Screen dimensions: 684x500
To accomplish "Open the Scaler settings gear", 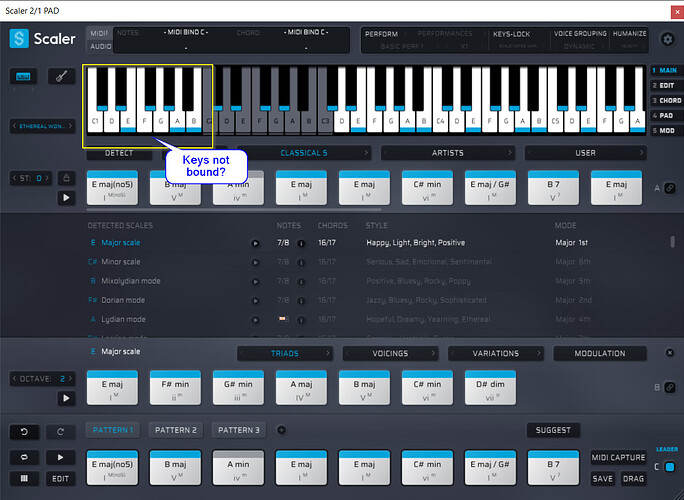I will point(667,39).
